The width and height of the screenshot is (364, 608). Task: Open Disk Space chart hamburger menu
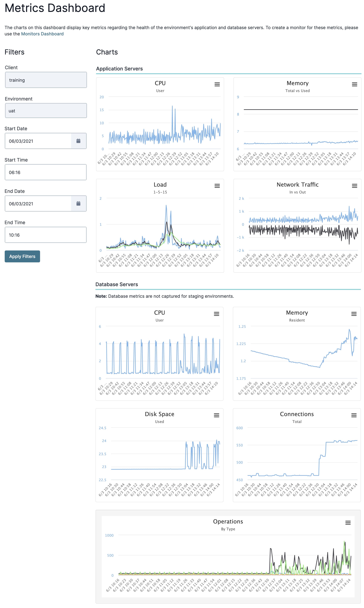(x=216, y=415)
